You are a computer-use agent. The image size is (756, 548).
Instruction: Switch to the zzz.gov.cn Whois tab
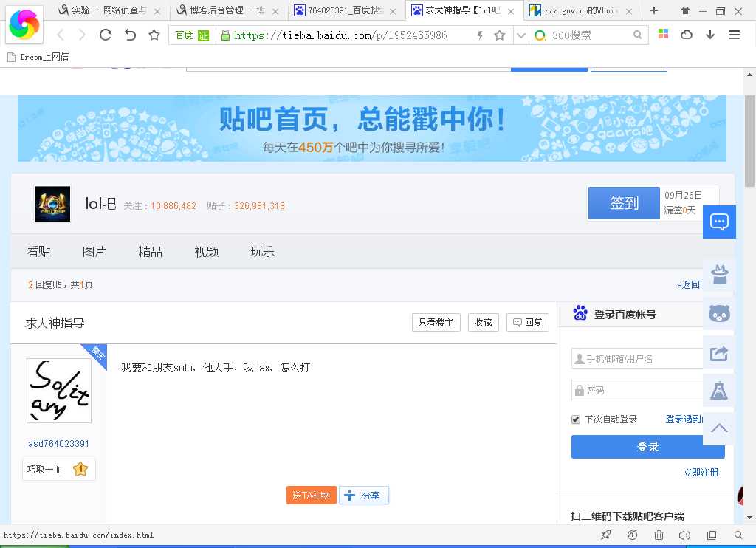[x=580, y=10]
